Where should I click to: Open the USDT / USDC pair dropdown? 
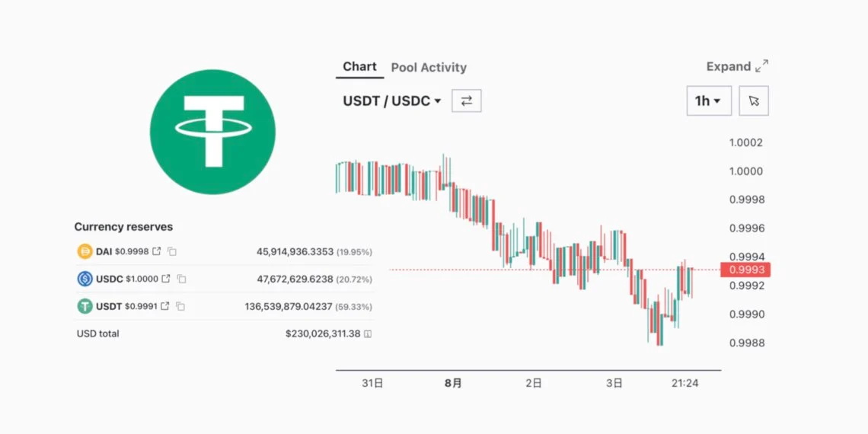[x=391, y=101]
